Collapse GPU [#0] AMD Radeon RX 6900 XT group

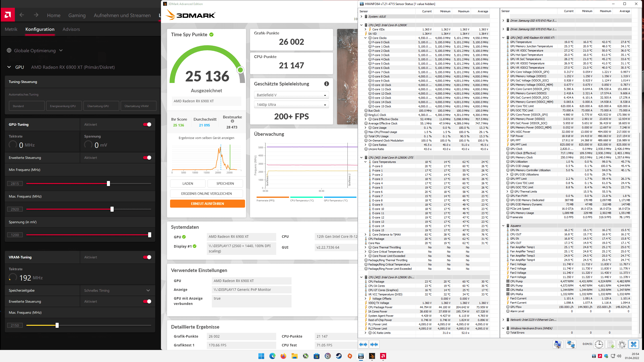503,38
